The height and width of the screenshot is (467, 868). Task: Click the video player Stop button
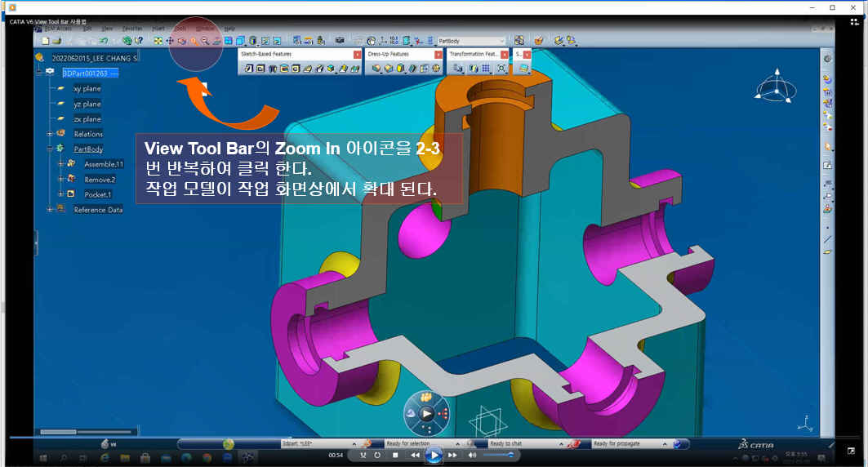coord(395,455)
